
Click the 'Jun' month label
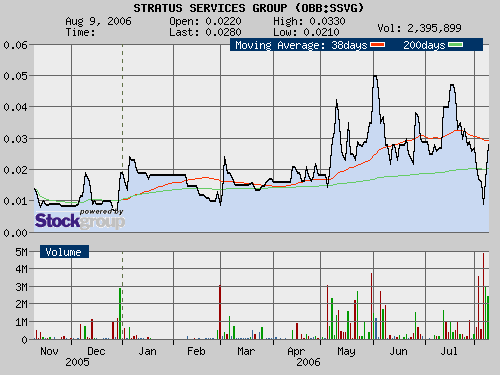coord(398,351)
